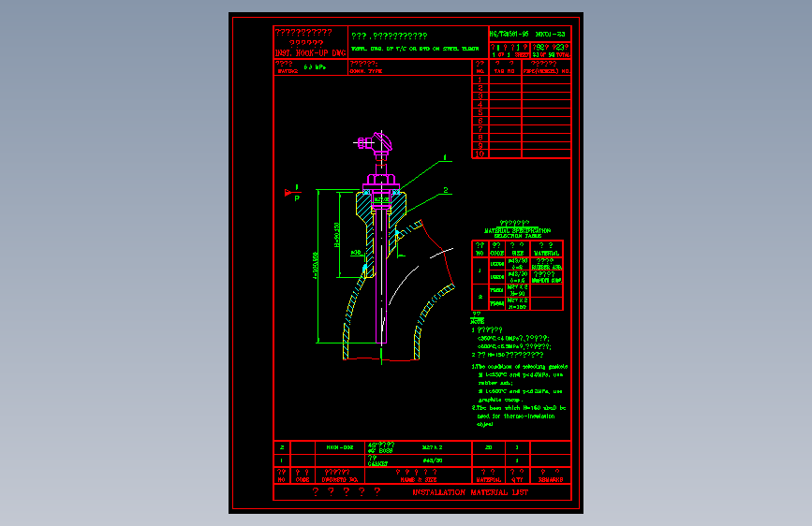The width and height of the screenshot is (812, 526).
Task: Click the 'M27x2' size cell in material list
Action: click(433, 447)
